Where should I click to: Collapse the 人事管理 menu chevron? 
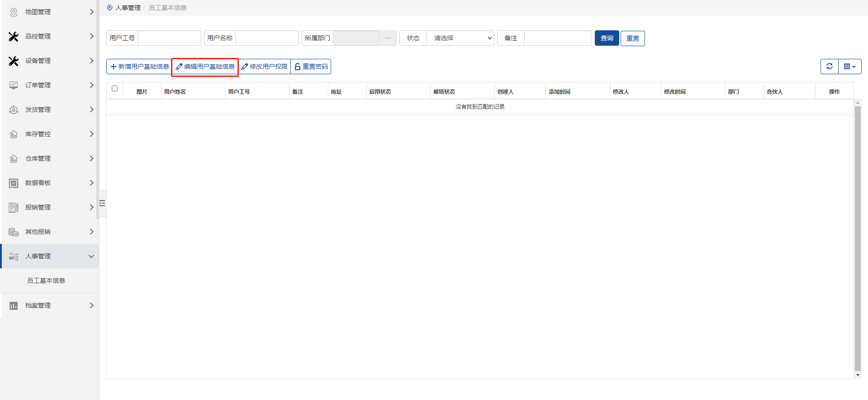pos(91,257)
